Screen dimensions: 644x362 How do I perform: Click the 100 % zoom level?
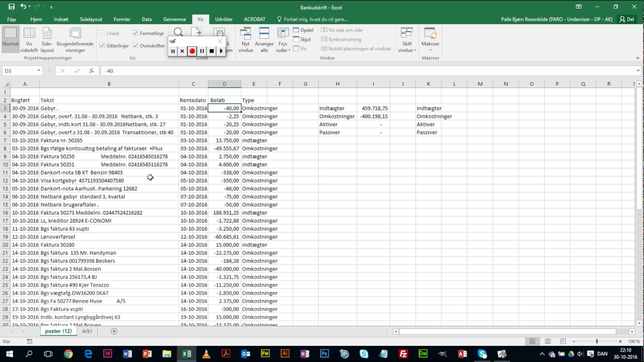click(633, 341)
